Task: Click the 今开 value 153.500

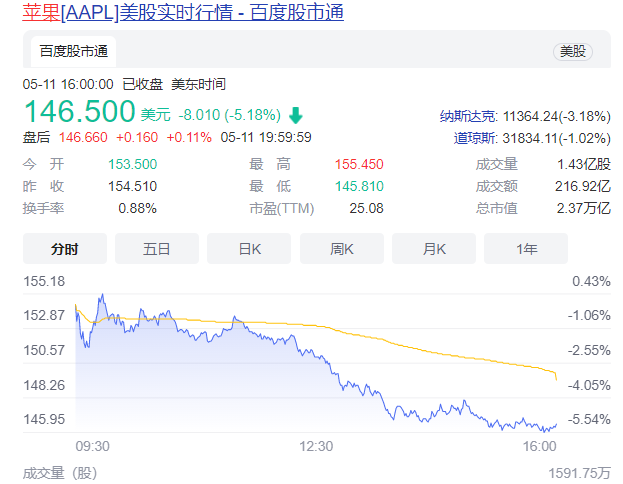Action: coord(133,164)
